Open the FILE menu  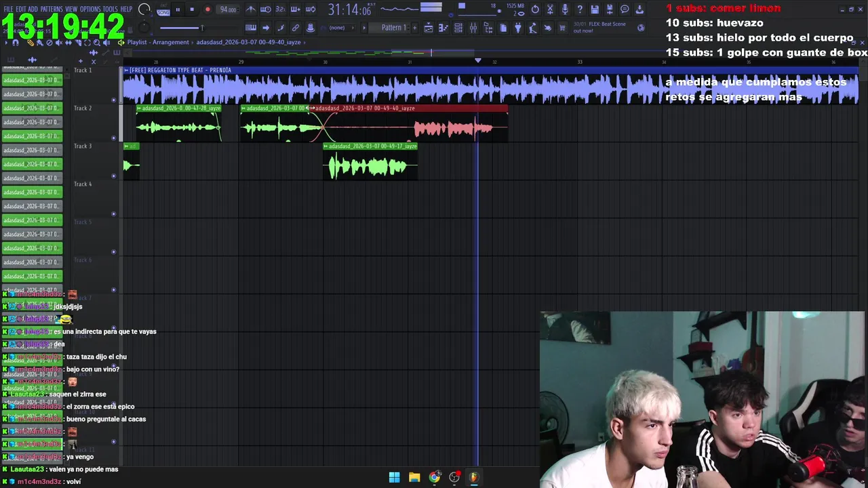8,9
